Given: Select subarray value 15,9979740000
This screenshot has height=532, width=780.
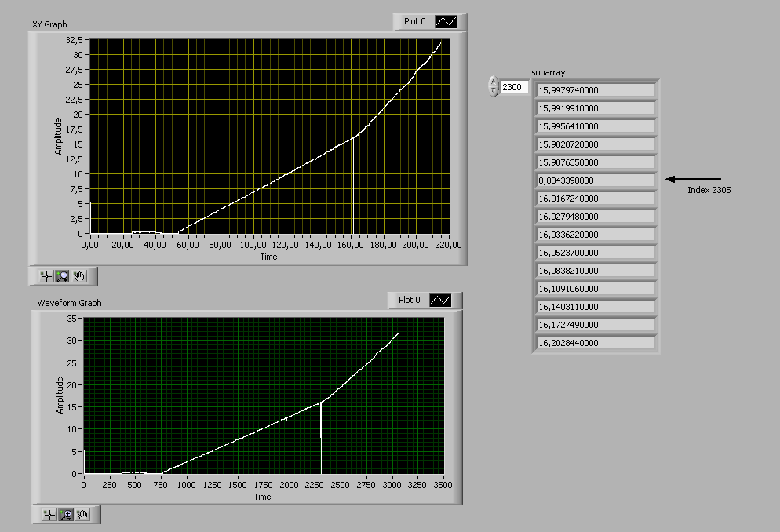Looking at the screenshot, I should click(x=596, y=90).
